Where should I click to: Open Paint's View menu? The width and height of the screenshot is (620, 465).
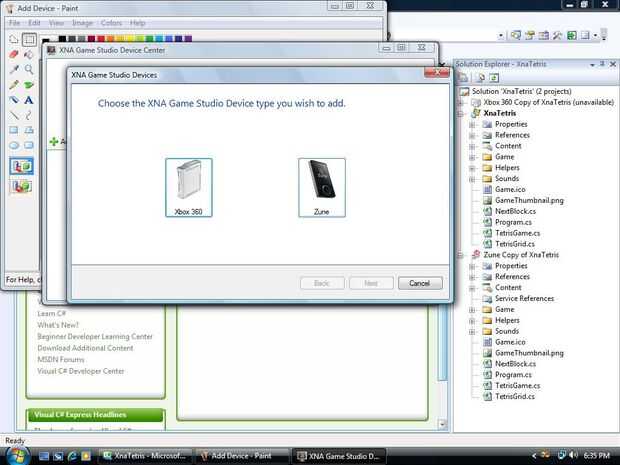tap(56, 23)
